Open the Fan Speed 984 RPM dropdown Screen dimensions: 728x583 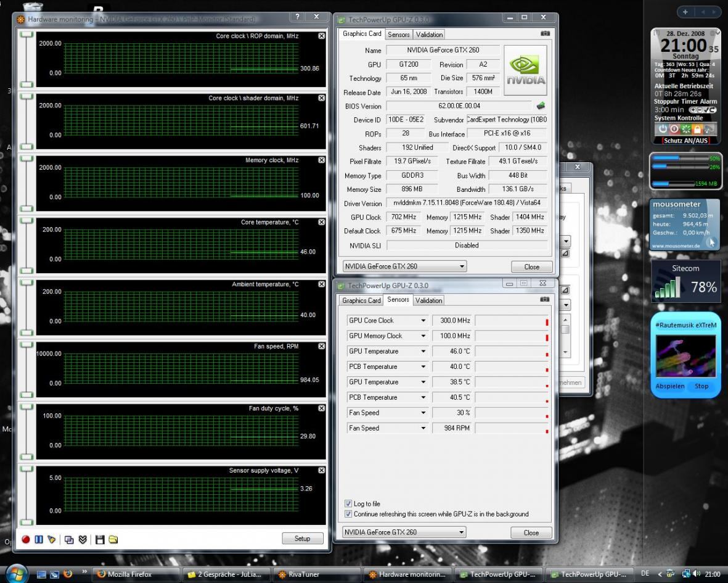(x=423, y=428)
